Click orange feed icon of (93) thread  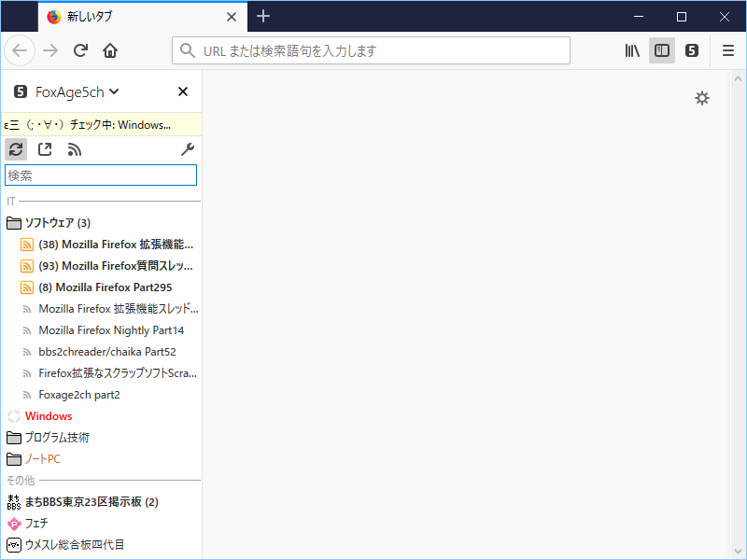point(27,266)
